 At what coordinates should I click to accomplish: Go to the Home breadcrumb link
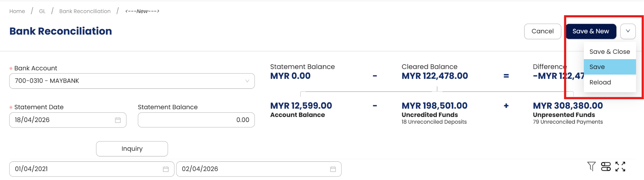pos(17,11)
